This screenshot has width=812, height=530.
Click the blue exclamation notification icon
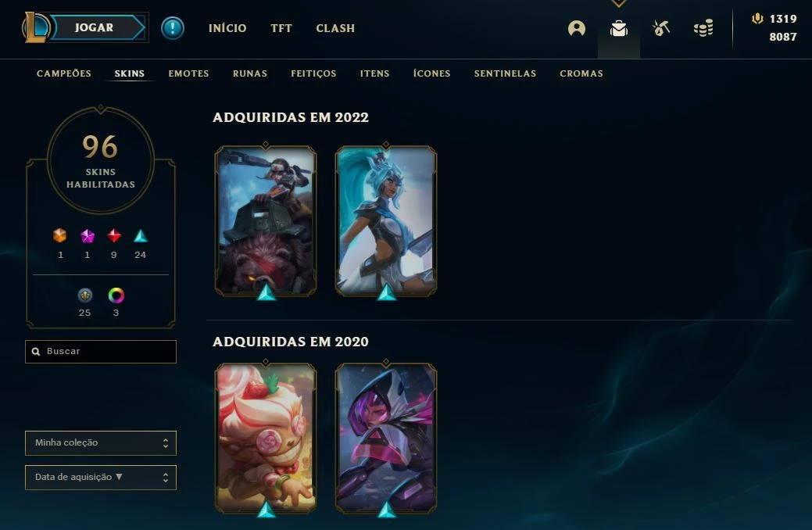[x=173, y=28]
